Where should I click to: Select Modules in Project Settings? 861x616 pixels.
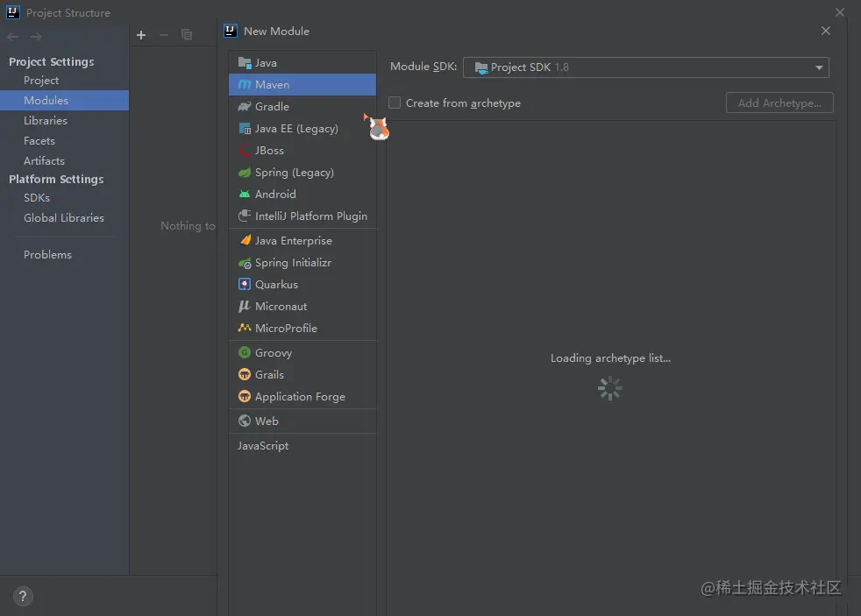pos(64,101)
